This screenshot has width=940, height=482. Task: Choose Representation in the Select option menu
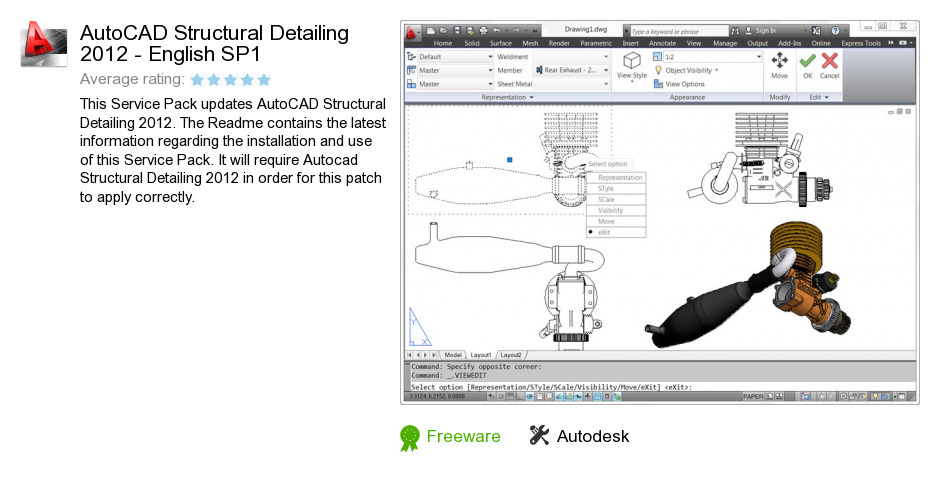pyautogui.click(x=616, y=177)
